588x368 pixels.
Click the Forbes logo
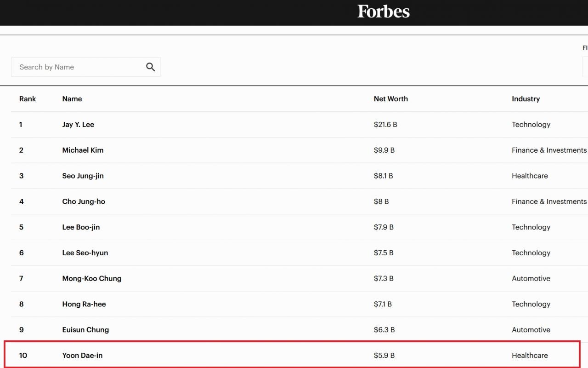click(384, 11)
